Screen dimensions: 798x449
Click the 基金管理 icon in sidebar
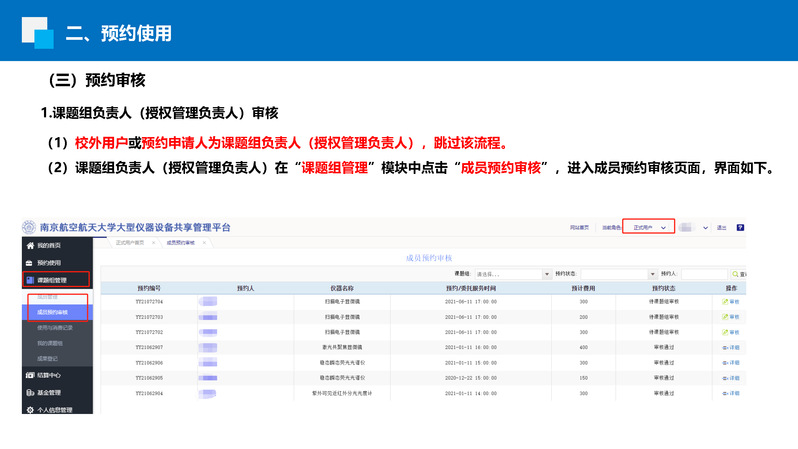(x=30, y=392)
